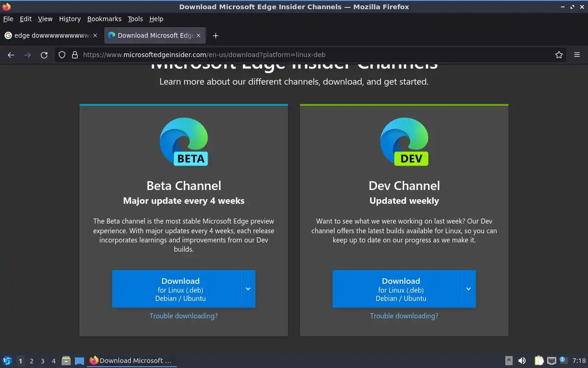Go back to the previous page
This screenshot has width=588, height=368.
click(11, 55)
